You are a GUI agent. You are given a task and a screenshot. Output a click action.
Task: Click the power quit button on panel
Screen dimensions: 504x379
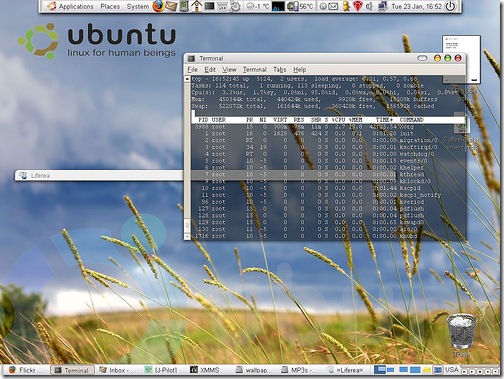coord(450,6)
